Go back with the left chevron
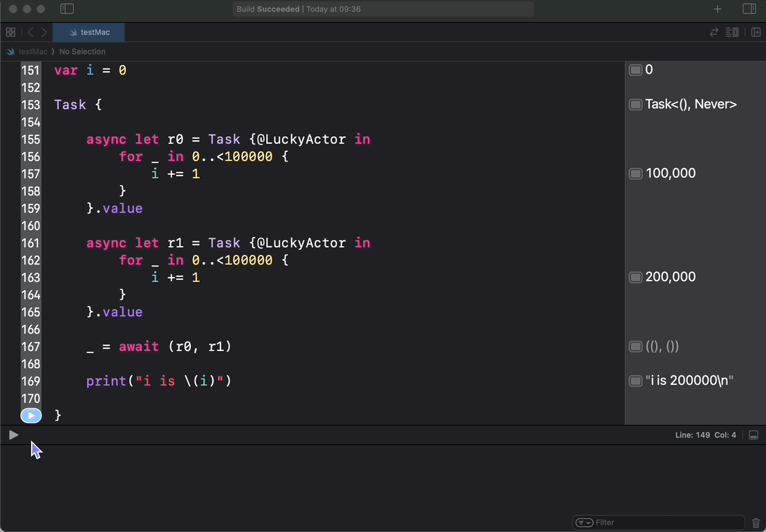Viewport: 766px width, 532px height. (x=30, y=32)
